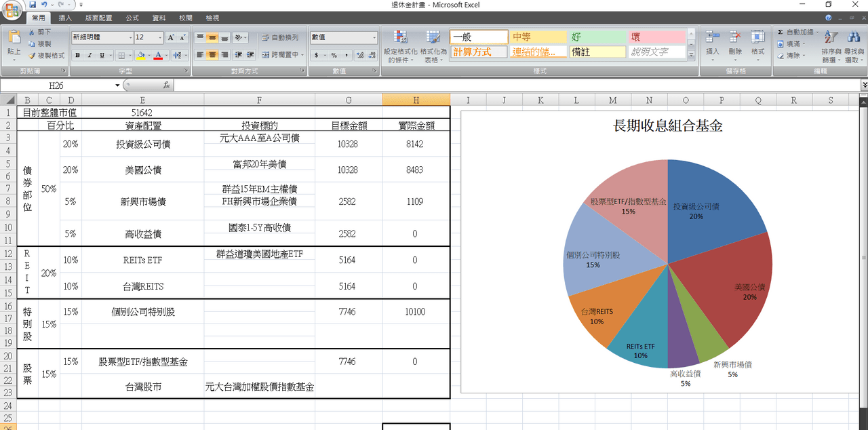Open 設定格式化的條件 conditional formatting
This screenshot has height=430, width=868.
400,46
